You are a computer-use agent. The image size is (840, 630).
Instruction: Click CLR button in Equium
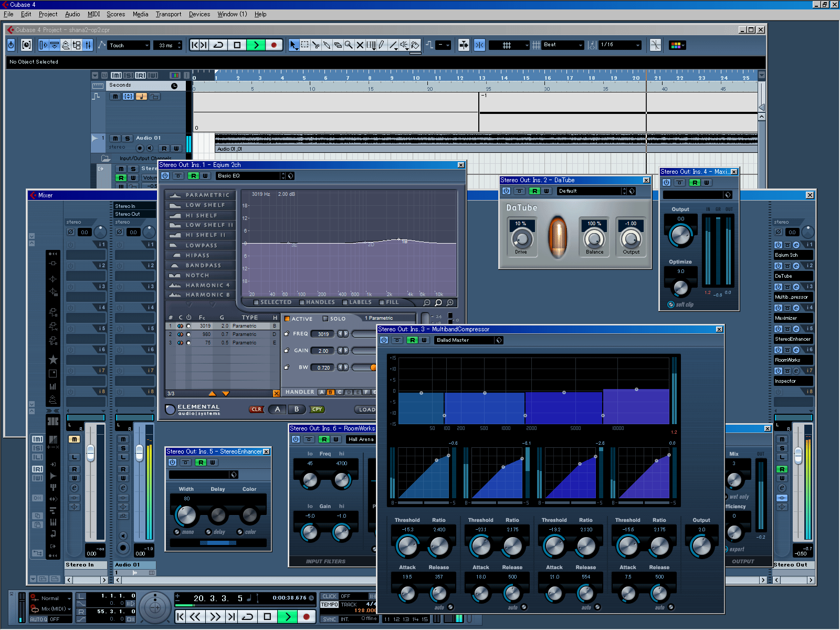256,409
